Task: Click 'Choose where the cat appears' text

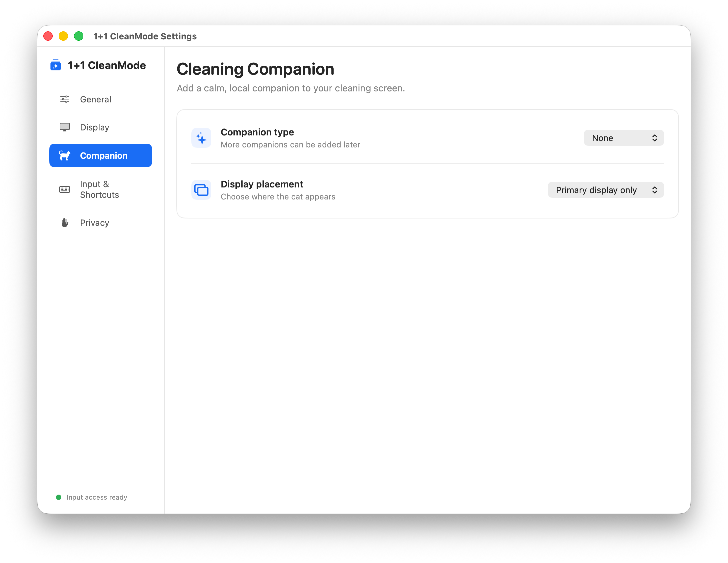Action: [x=278, y=196]
